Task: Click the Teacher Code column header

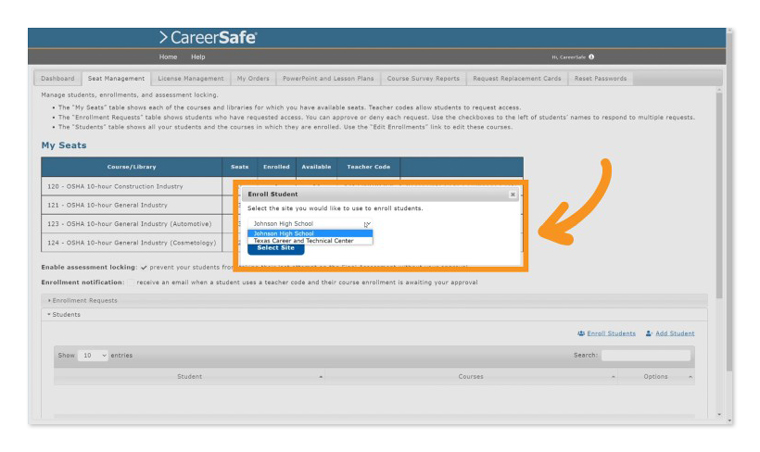Action: [x=368, y=167]
